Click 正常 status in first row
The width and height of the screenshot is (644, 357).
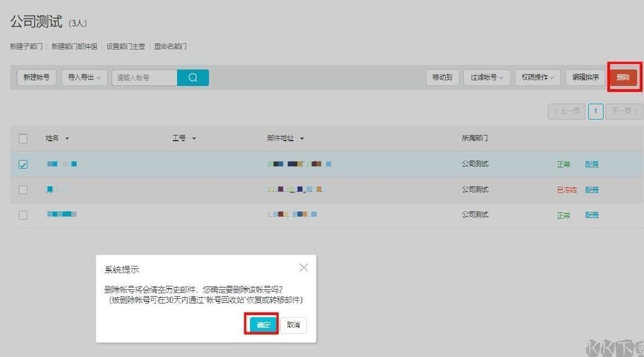564,165
